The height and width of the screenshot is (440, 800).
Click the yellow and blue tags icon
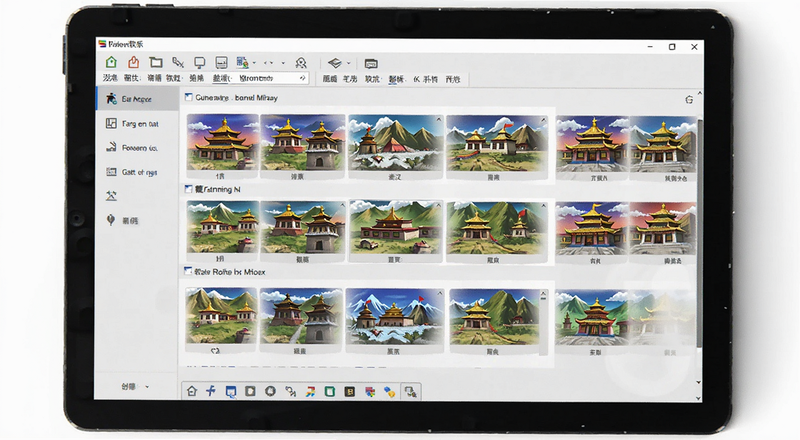[x=389, y=392]
